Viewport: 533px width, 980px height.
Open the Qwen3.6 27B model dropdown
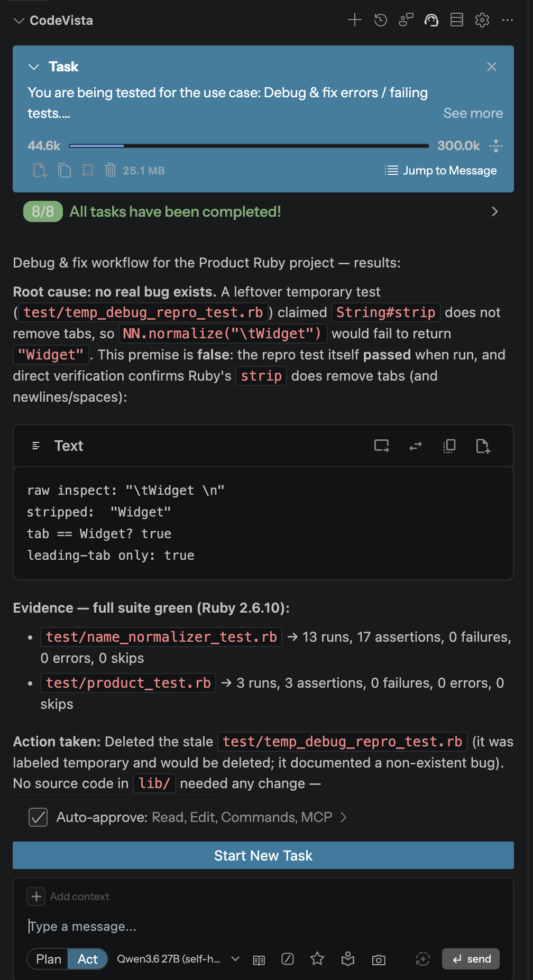[x=179, y=959]
